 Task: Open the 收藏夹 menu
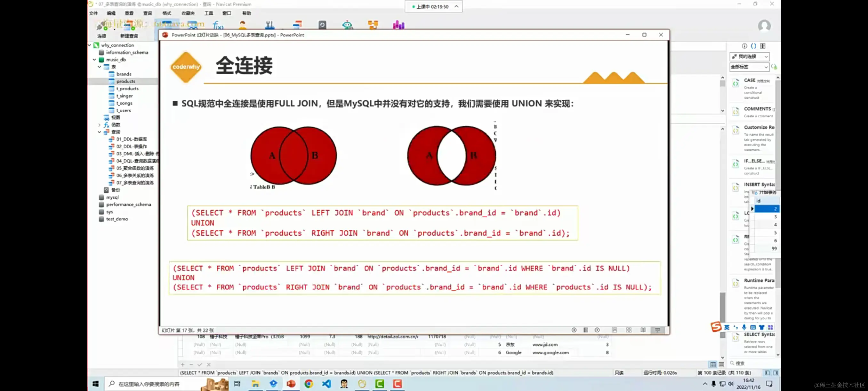point(188,13)
